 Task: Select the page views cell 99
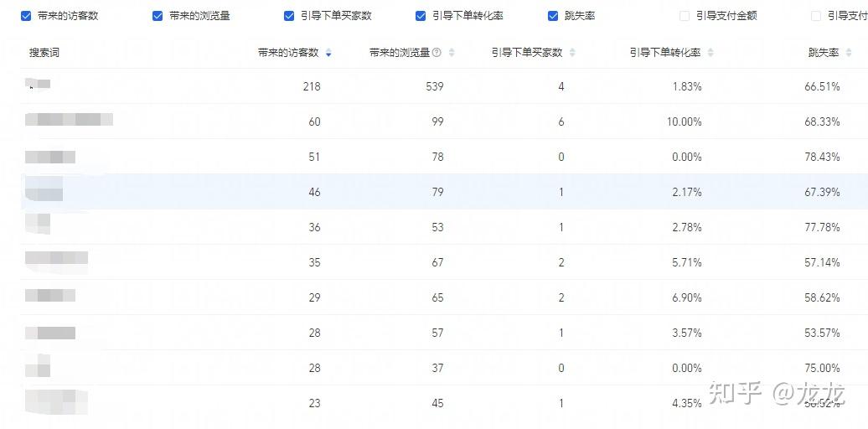pyautogui.click(x=438, y=121)
